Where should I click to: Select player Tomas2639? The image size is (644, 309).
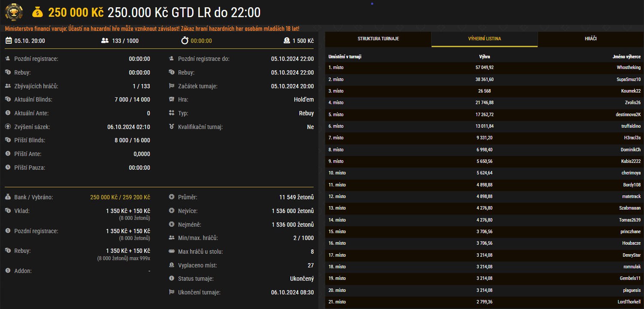[630, 220]
